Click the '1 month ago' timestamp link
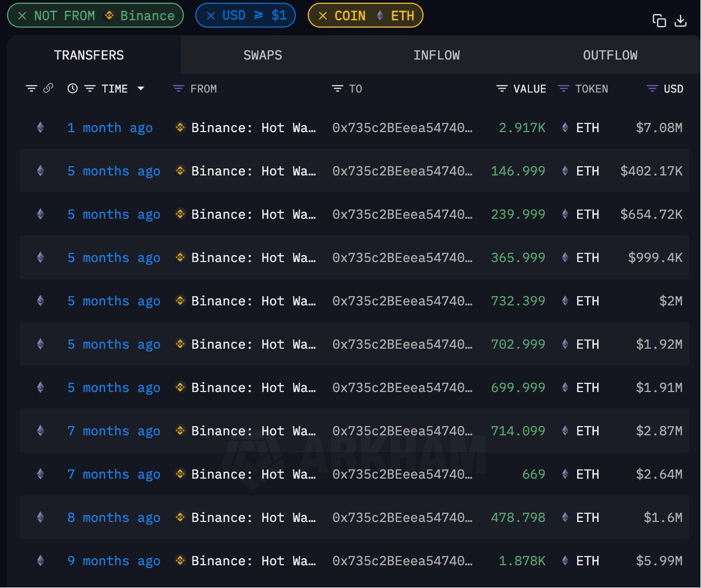This screenshot has height=588, width=701. (x=110, y=127)
